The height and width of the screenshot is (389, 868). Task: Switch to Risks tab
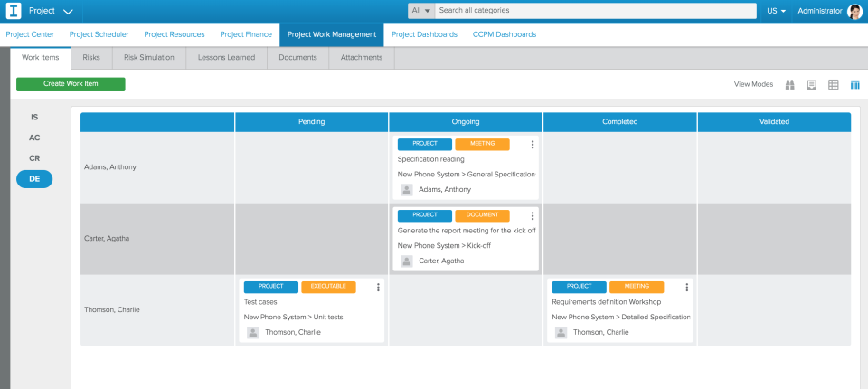(x=91, y=58)
